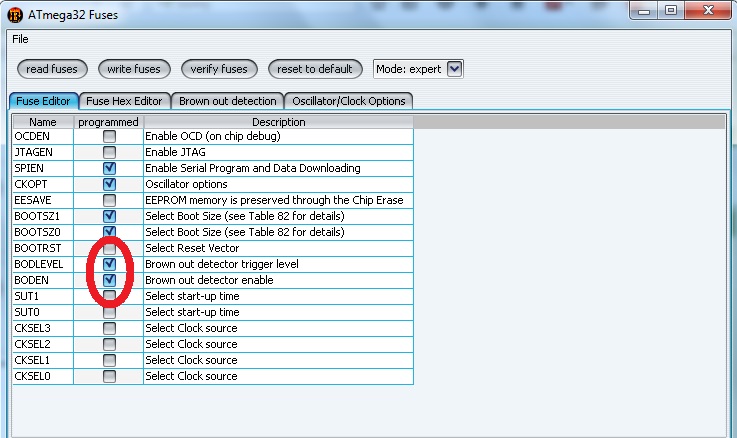The width and height of the screenshot is (737, 438).
Task: Click the Name column header
Action: point(43,122)
